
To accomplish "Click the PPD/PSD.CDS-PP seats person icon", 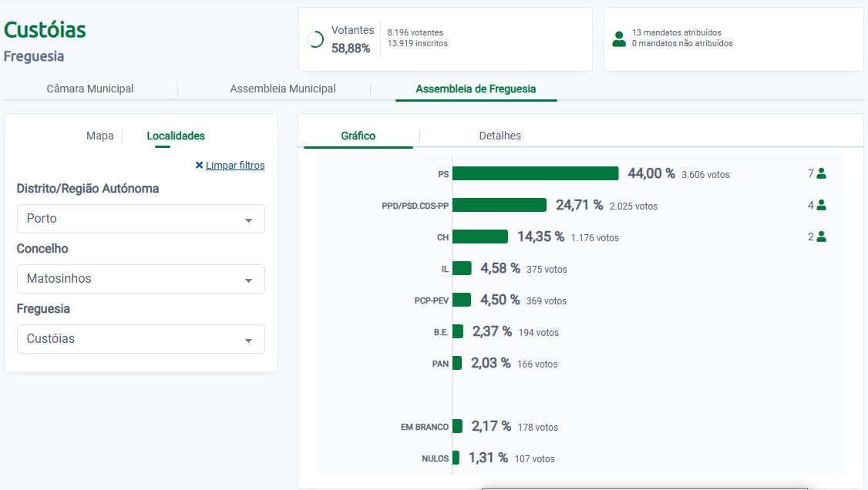I will [x=821, y=206].
